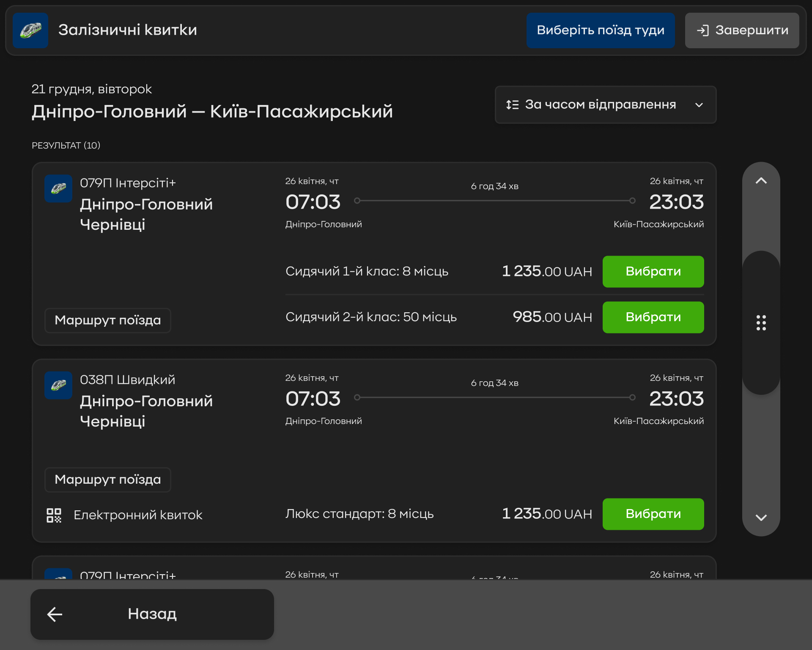Click the 985.00 UAH price
Viewport: 812px width, 650px height.
pos(552,317)
